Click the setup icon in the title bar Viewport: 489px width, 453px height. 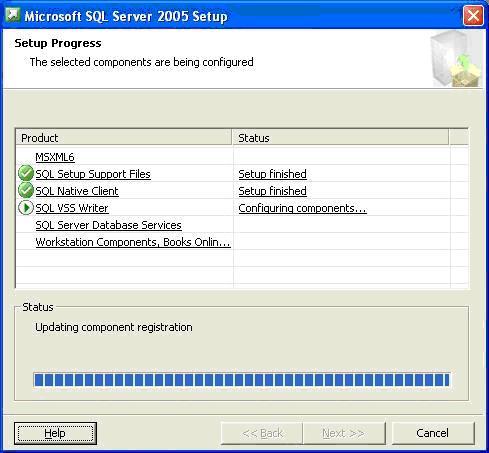pyautogui.click(x=13, y=15)
